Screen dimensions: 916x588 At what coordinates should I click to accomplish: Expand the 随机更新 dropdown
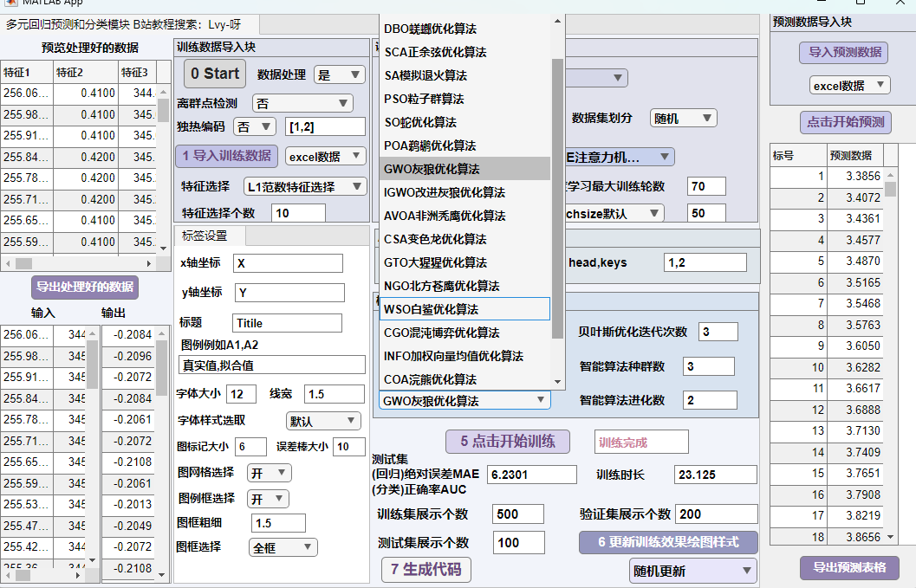click(x=692, y=571)
